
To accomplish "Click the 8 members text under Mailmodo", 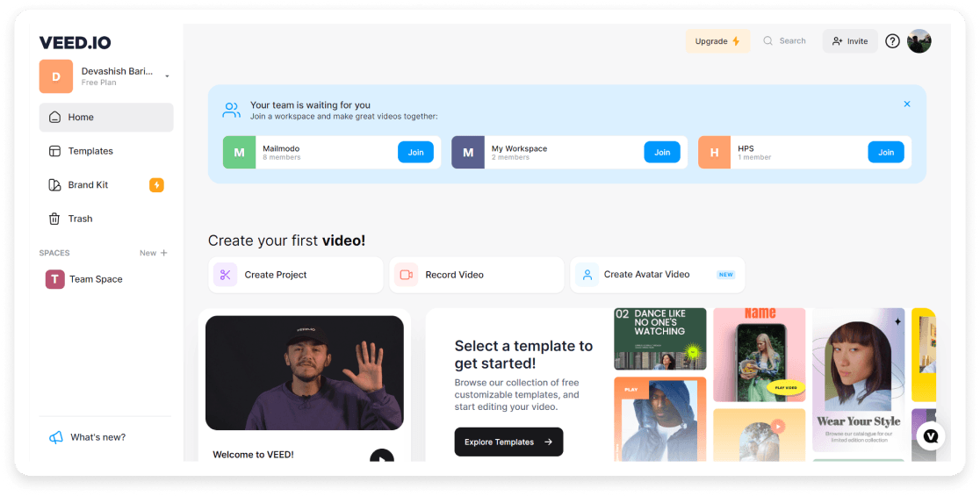I will click(x=282, y=158).
